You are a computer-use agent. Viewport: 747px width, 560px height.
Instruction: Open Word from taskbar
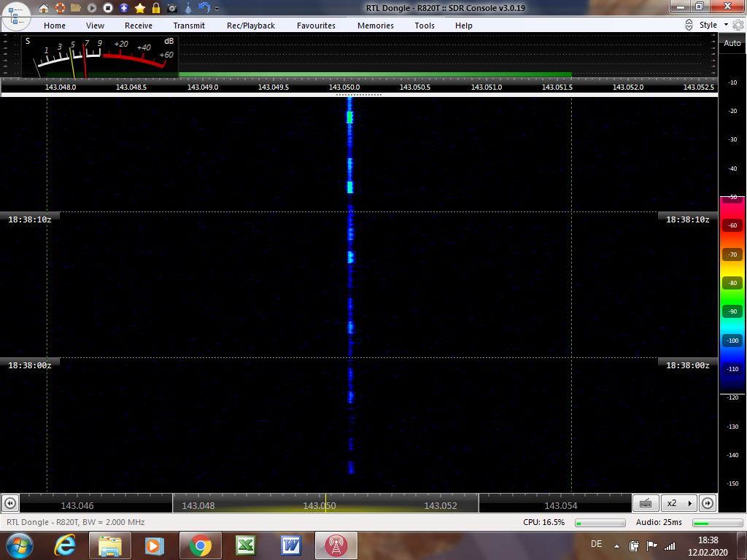[x=290, y=545]
